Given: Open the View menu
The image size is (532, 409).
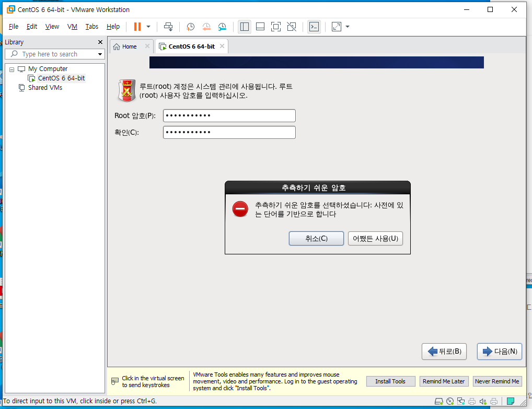Looking at the screenshot, I should 52,27.
